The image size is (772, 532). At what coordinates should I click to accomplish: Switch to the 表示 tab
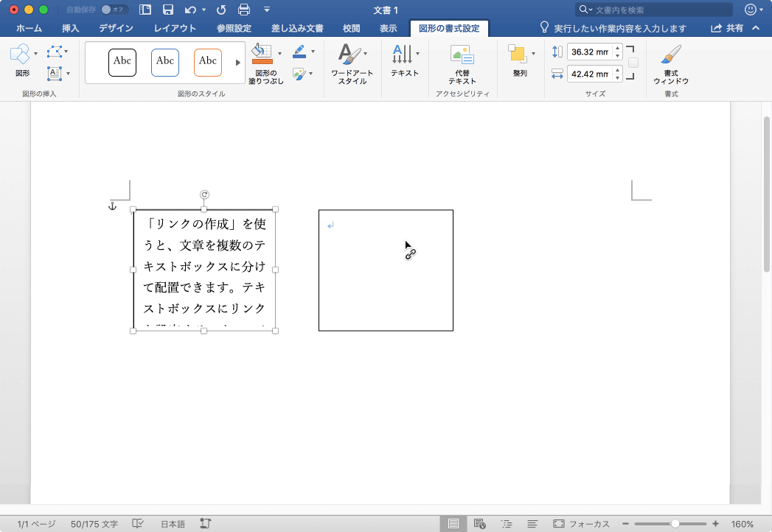[389, 29]
